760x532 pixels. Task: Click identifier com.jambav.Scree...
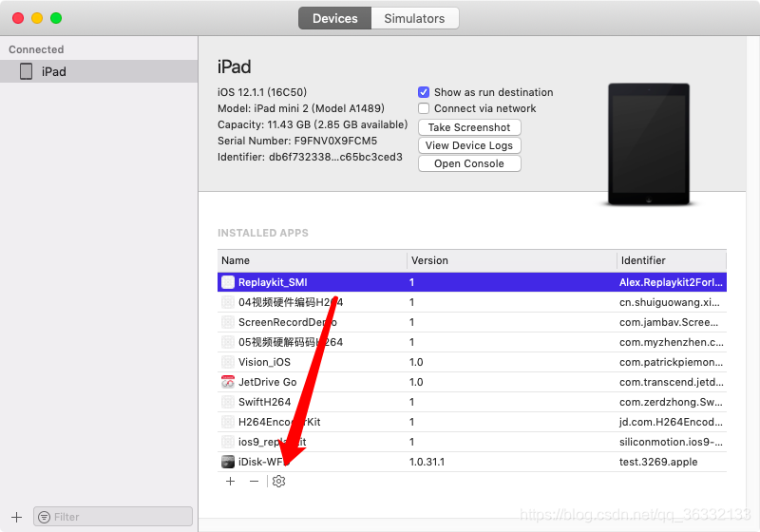[x=669, y=322]
